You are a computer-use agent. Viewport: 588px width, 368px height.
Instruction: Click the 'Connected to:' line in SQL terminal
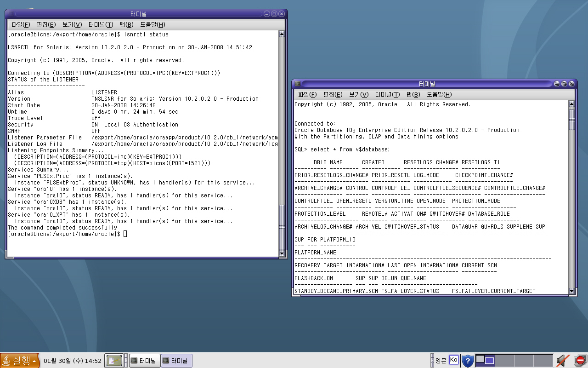315,124
